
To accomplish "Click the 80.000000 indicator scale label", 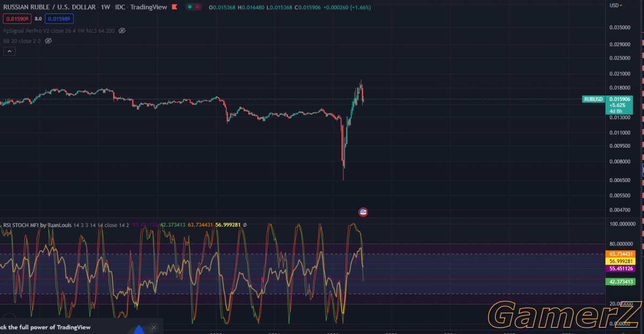I will point(620,244).
